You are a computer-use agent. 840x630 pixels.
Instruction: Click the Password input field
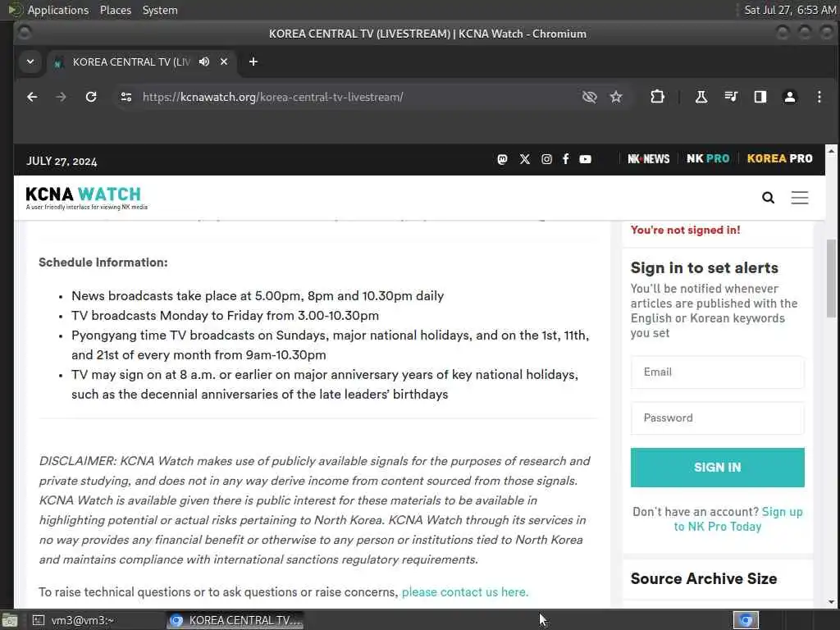[x=717, y=418]
